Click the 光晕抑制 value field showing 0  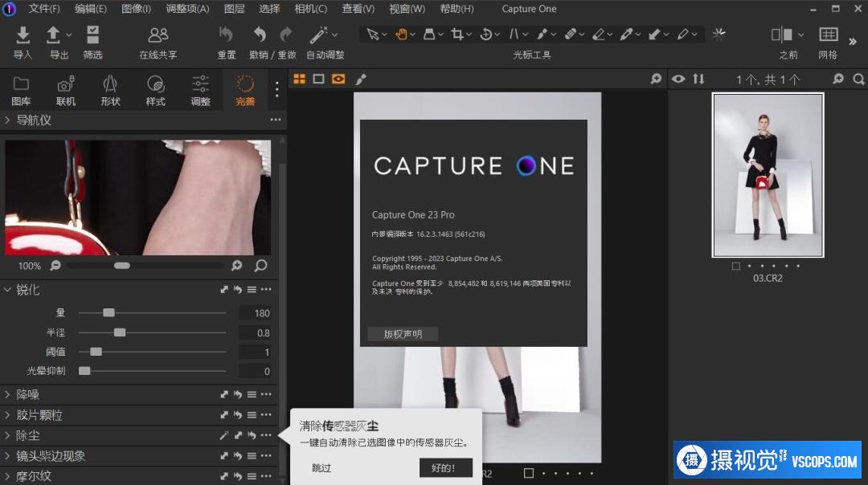[256, 371]
